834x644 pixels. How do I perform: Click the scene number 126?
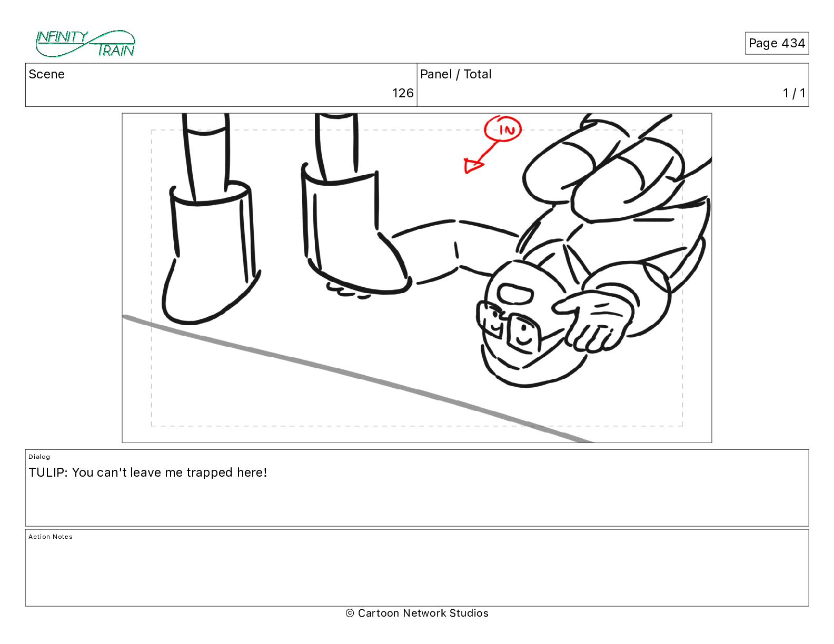(x=403, y=93)
